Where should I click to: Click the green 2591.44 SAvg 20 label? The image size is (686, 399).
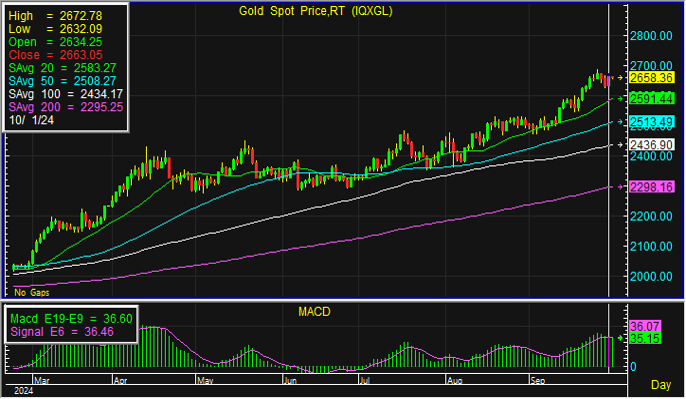(x=651, y=99)
